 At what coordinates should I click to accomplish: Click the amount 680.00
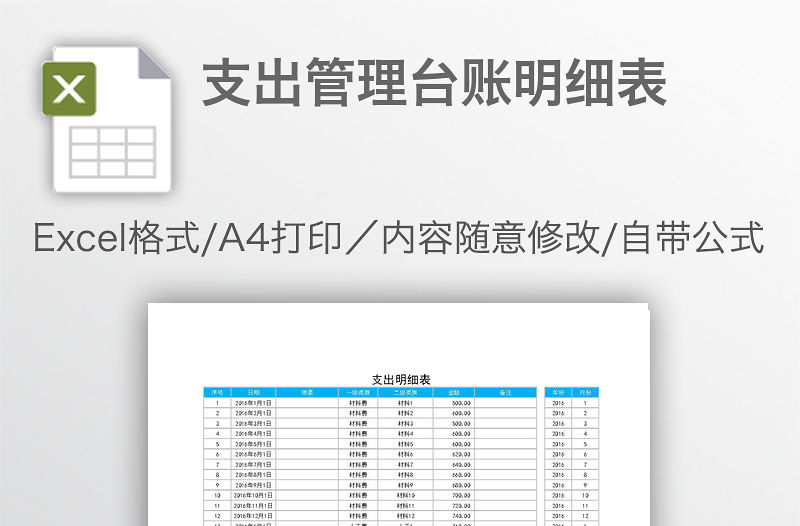(x=454, y=485)
